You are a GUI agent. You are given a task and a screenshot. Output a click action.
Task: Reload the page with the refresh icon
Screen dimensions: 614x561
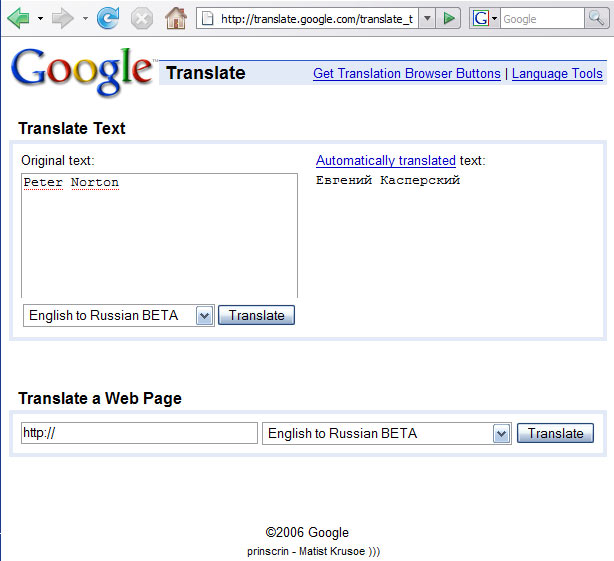(x=108, y=18)
